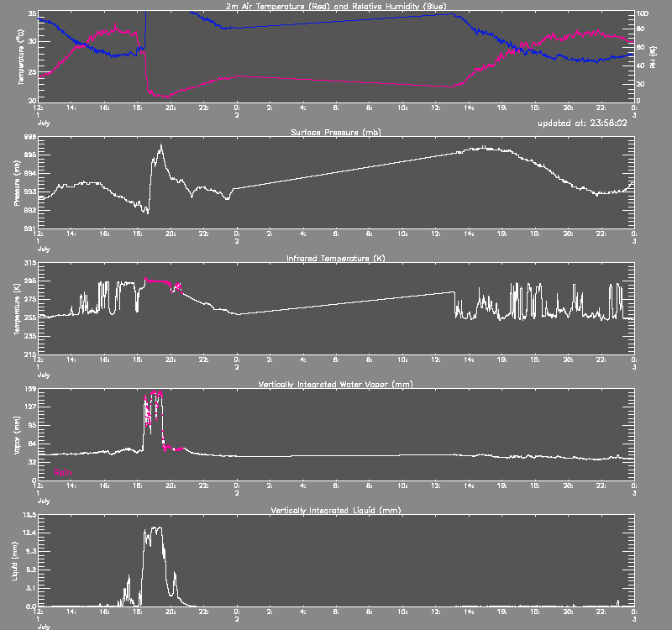Click the 'Pressure (mb)' axis label

[17, 183]
